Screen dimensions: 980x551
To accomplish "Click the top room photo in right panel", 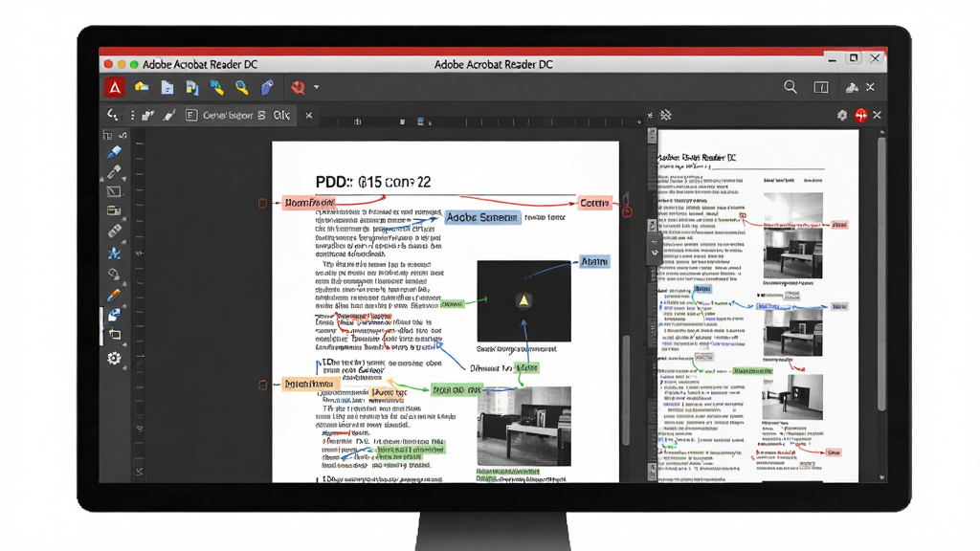I will point(792,235).
